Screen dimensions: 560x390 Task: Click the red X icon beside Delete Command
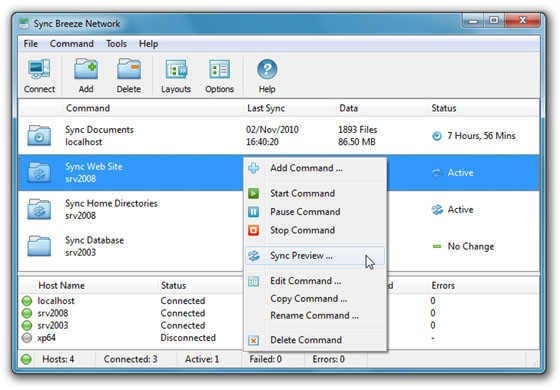(253, 340)
